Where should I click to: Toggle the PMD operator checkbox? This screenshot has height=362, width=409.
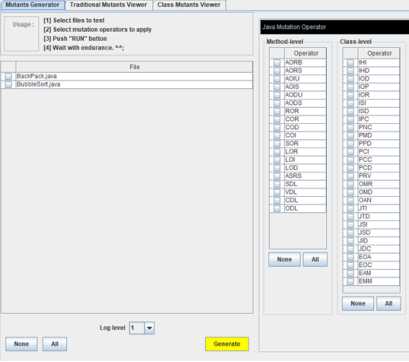point(350,135)
